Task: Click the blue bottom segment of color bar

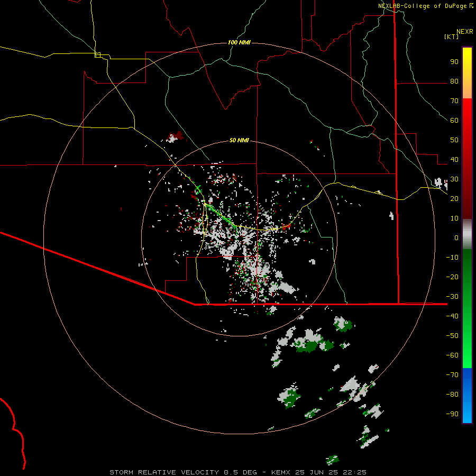Action: (467, 396)
